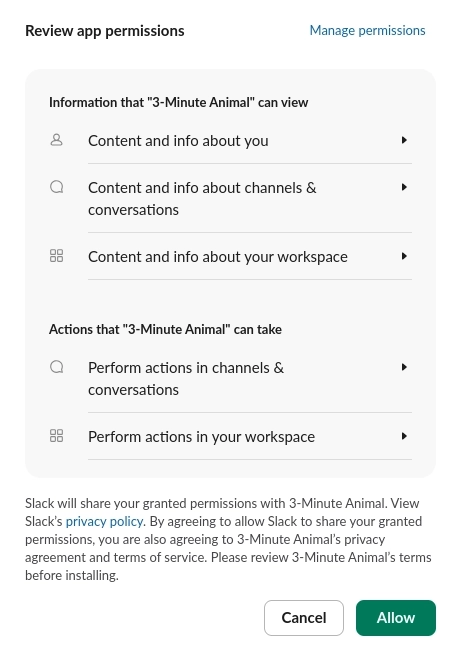Click 'Actions that "3-Minute Animal" can take' heading
Viewport: 457px width, 659px height.
coord(165,329)
